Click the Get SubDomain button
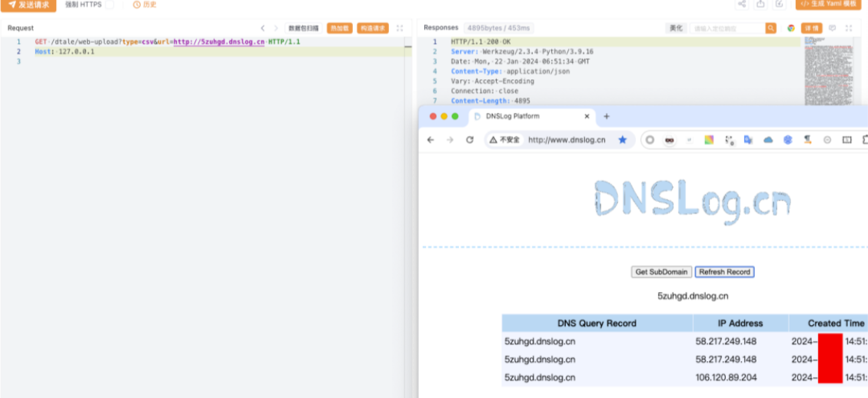868x398 pixels. [x=661, y=272]
